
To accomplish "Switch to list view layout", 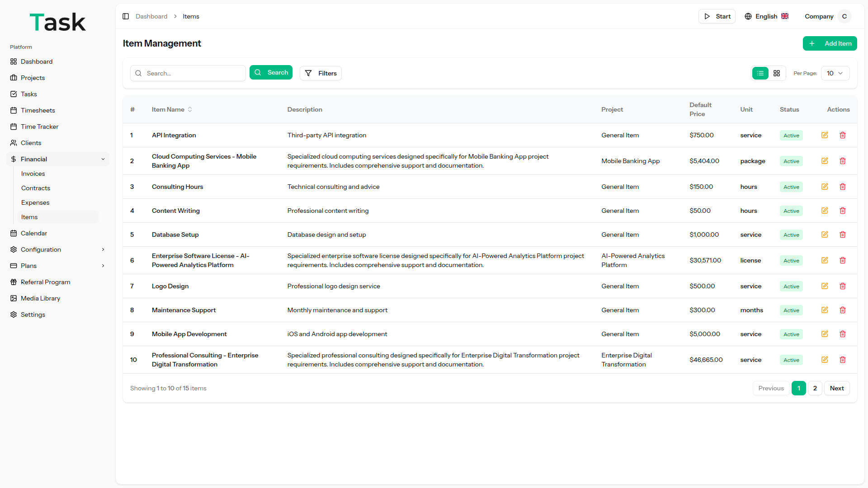I will 760,73.
